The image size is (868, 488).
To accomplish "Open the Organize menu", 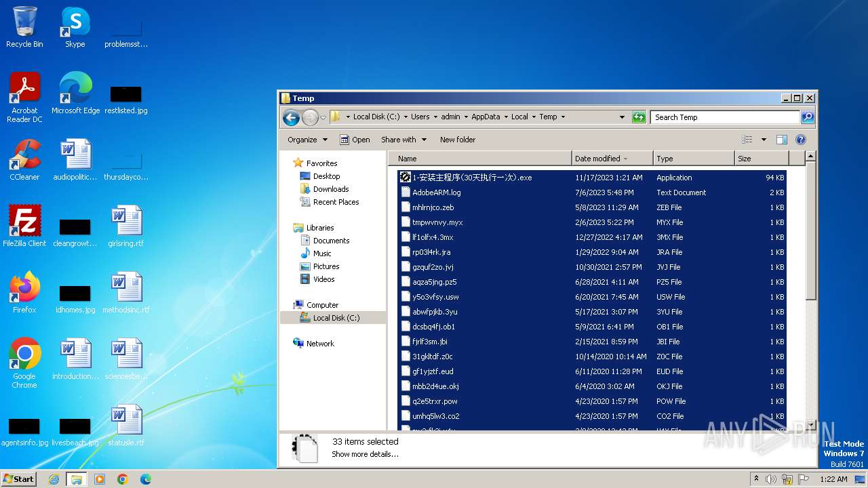I will pos(307,140).
